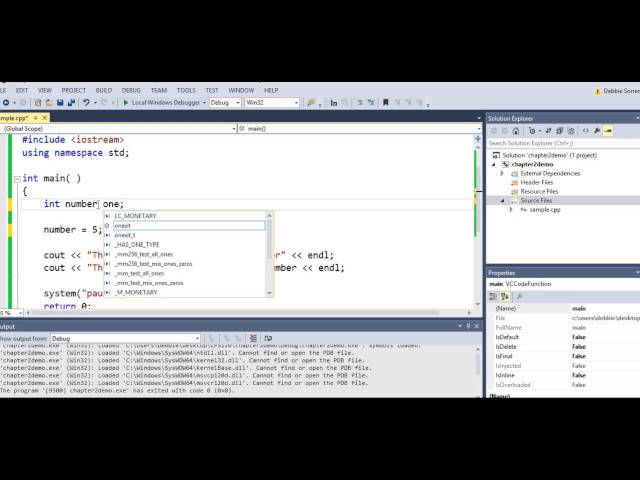Screen dimensions: 640x480
Task: Click the Alphabetical sort icon in Properties
Action: tap(505, 296)
